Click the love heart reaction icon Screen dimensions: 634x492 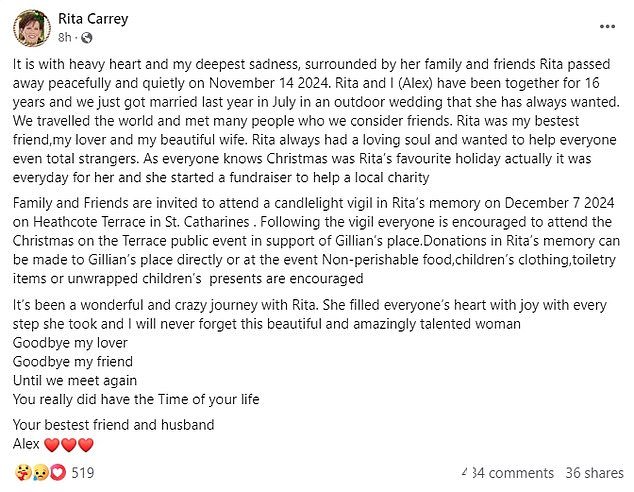(58, 472)
